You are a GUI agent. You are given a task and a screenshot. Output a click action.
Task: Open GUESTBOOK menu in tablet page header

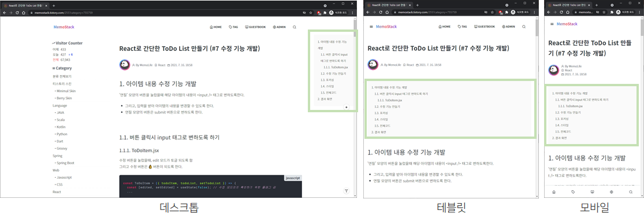pyautogui.click(x=484, y=27)
